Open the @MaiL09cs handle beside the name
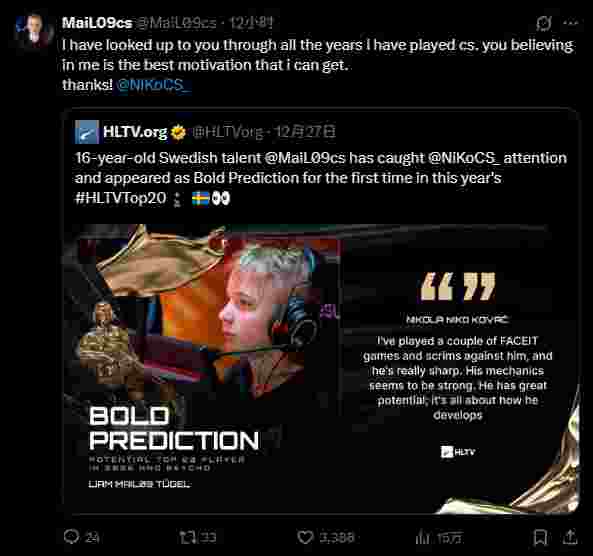The height and width of the screenshot is (556, 593). point(176,23)
